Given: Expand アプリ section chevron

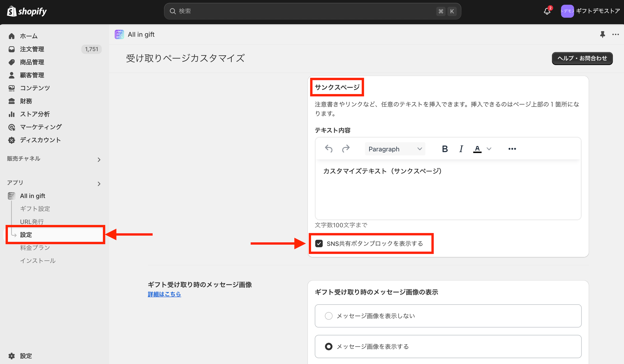Looking at the screenshot, I should [99, 184].
